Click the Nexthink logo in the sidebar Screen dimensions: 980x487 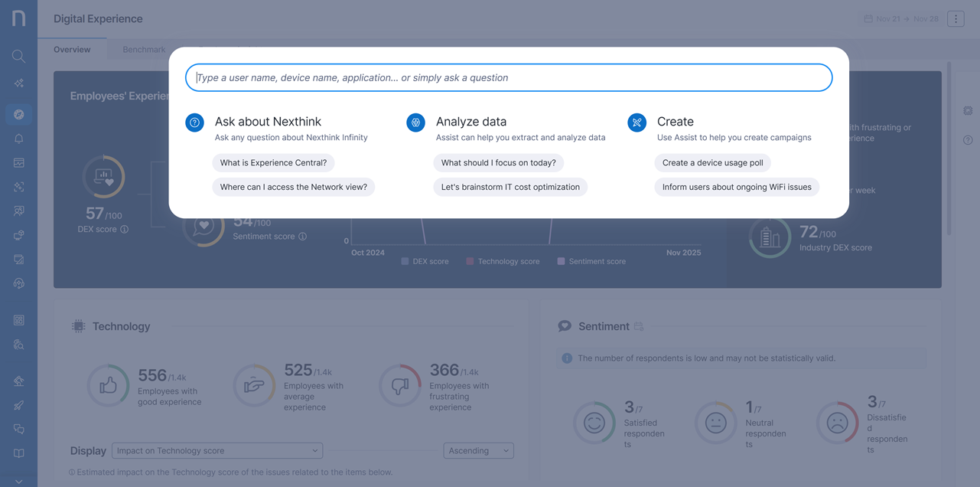pos(18,18)
